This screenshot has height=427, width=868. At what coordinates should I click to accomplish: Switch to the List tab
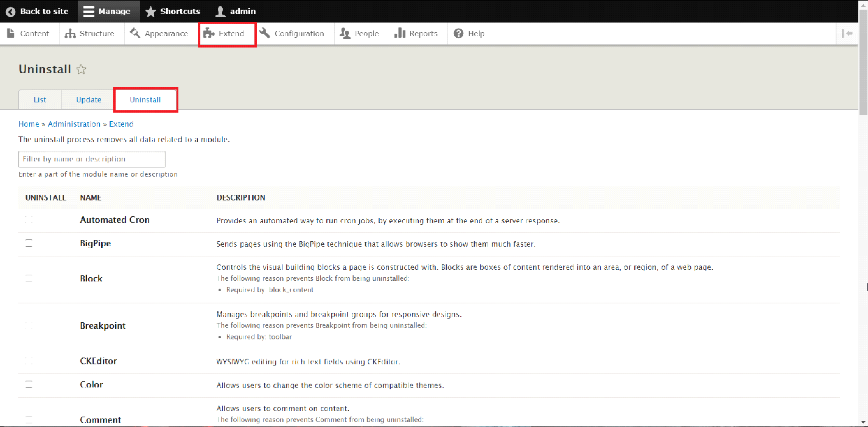coord(40,100)
